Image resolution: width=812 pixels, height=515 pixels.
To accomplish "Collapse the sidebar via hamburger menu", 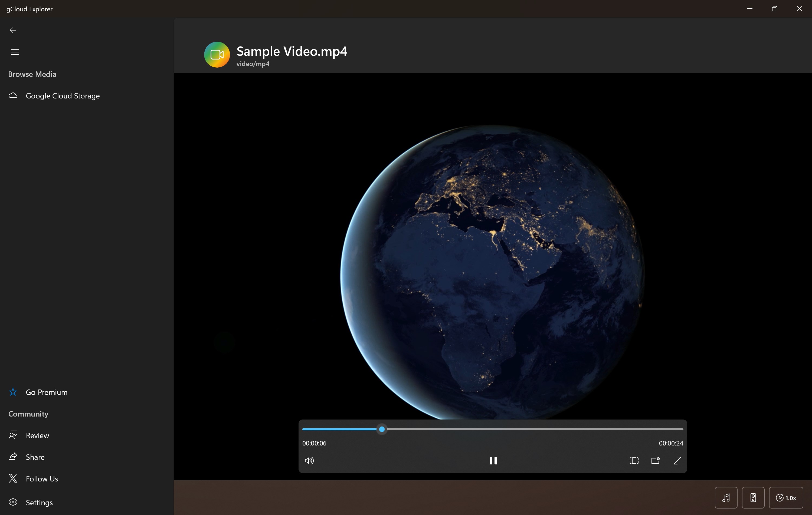I will pos(15,52).
